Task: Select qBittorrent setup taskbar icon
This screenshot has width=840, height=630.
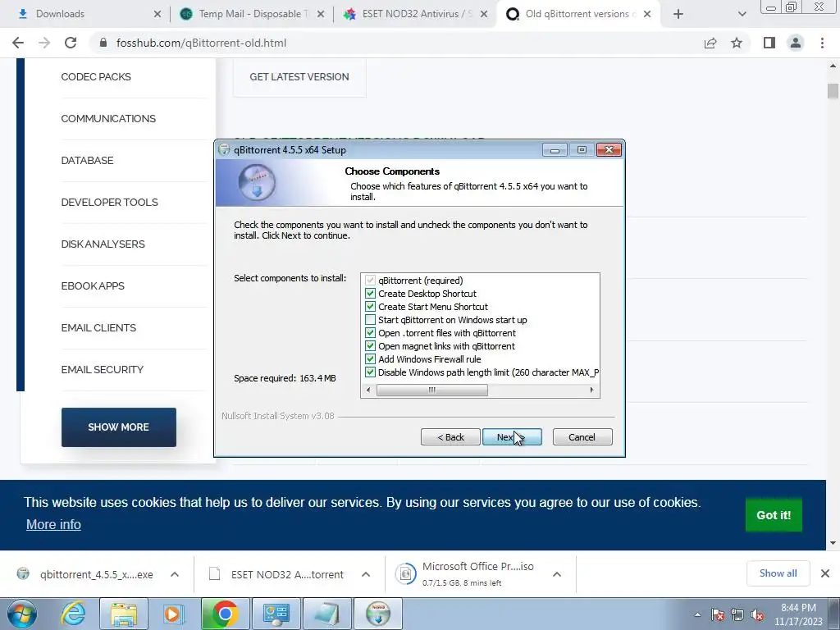Action: coord(378,614)
